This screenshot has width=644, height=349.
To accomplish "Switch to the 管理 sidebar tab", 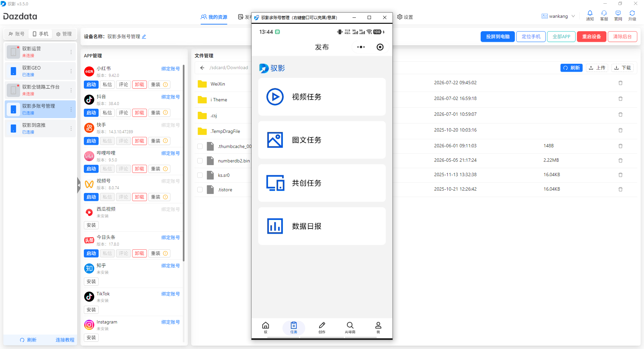I will [x=64, y=34].
